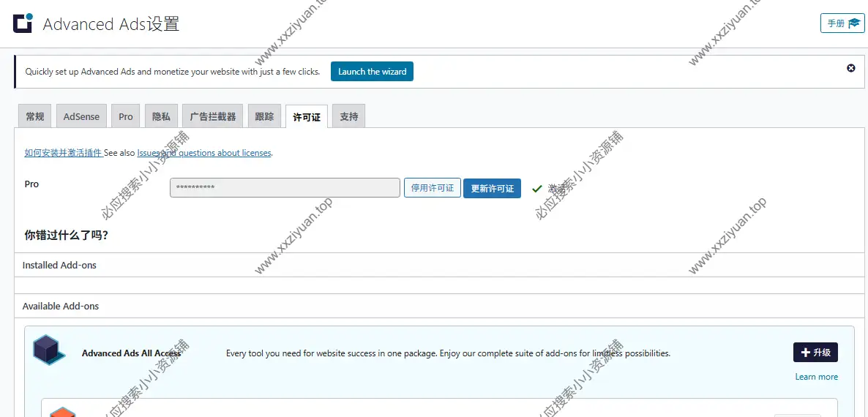Screen dimensions: 868x417
Task: Click the green license active checkmark
Action: pyautogui.click(x=537, y=189)
